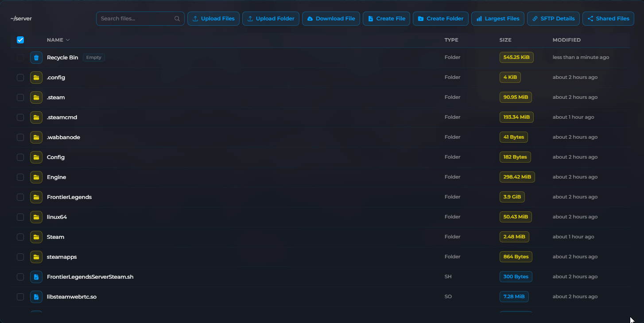This screenshot has height=323, width=644.
Task: Check the Engine row checkbox
Action: [x=20, y=177]
